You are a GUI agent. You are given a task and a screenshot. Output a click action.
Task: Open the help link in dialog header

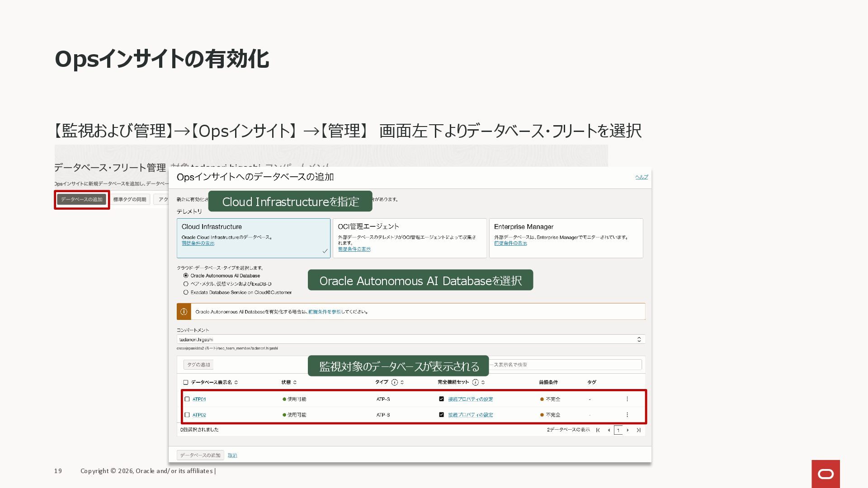(641, 177)
